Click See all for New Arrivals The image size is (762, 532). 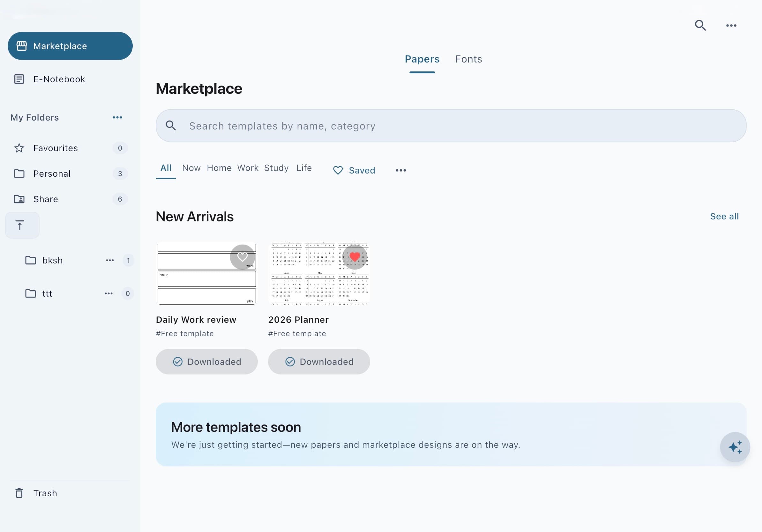(724, 216)
